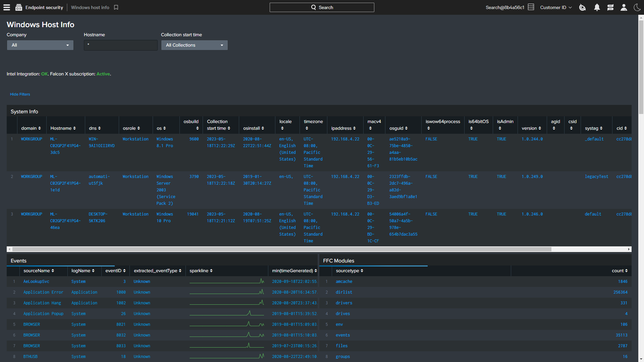
Task: Click Application Error source name
Action: click(x=43, y=292)
